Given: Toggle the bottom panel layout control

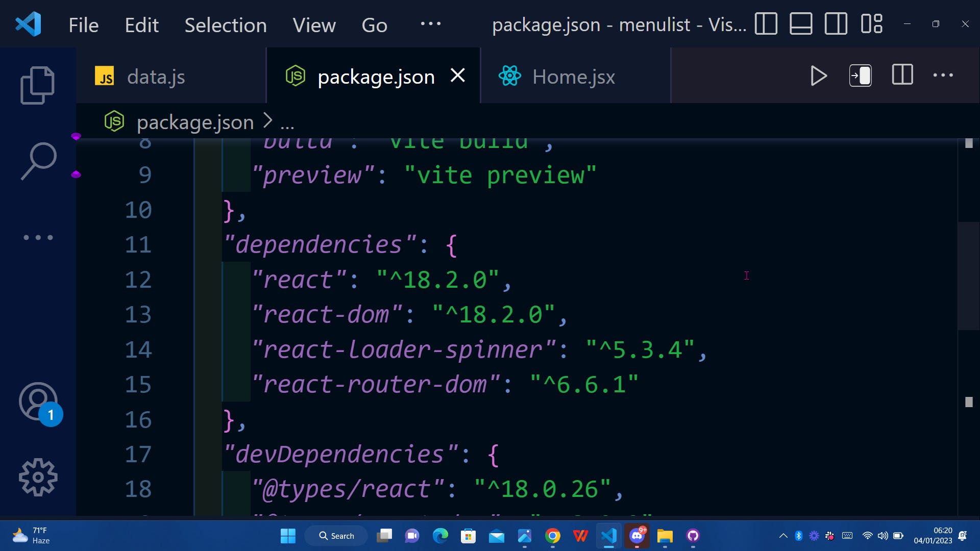Looking at the screenshot, I should tap(801, 23).
